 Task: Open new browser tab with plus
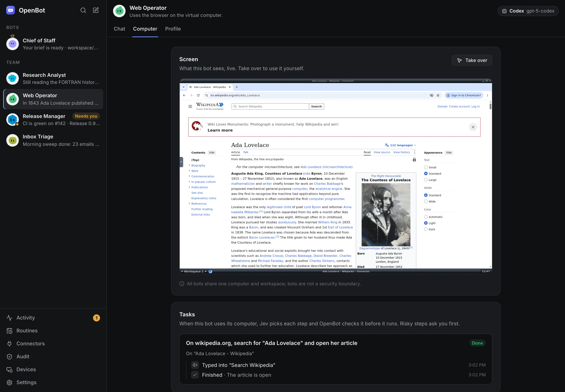click(237, 87)
